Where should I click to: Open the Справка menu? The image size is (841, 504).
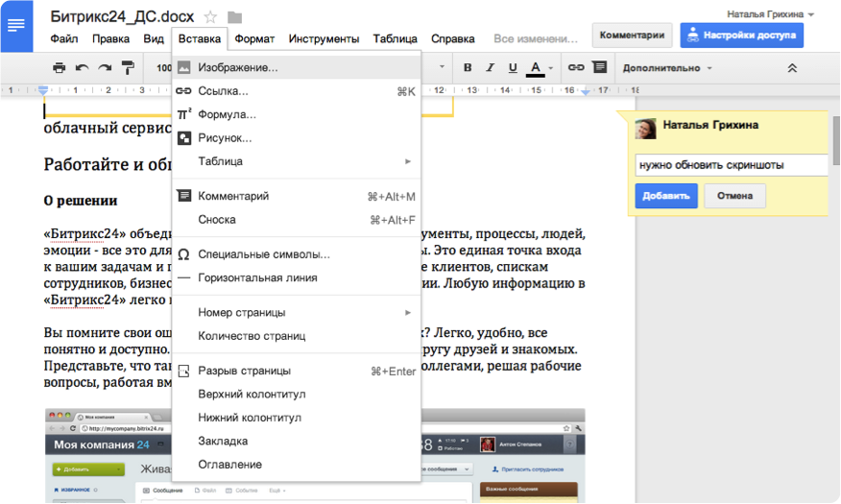click(x=453, y=38)
